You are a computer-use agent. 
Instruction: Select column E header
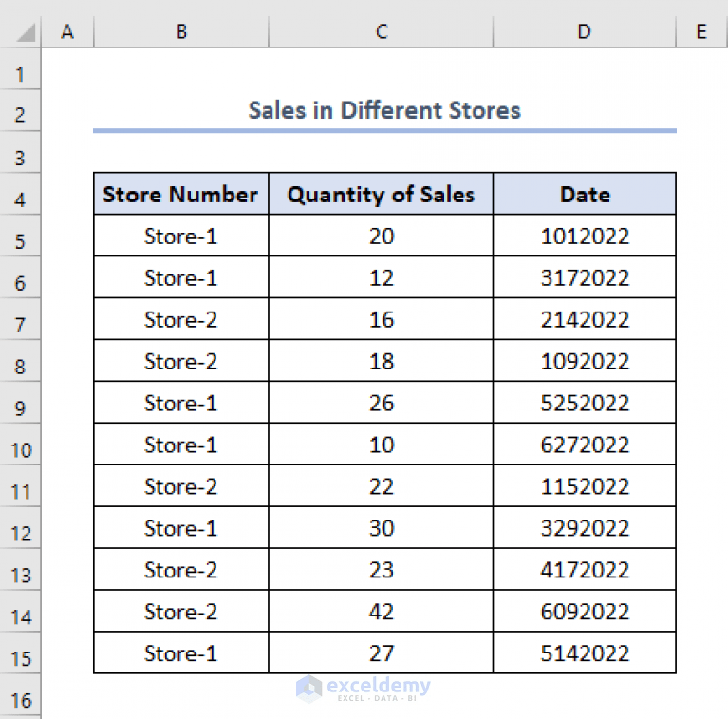coord(701,31)
